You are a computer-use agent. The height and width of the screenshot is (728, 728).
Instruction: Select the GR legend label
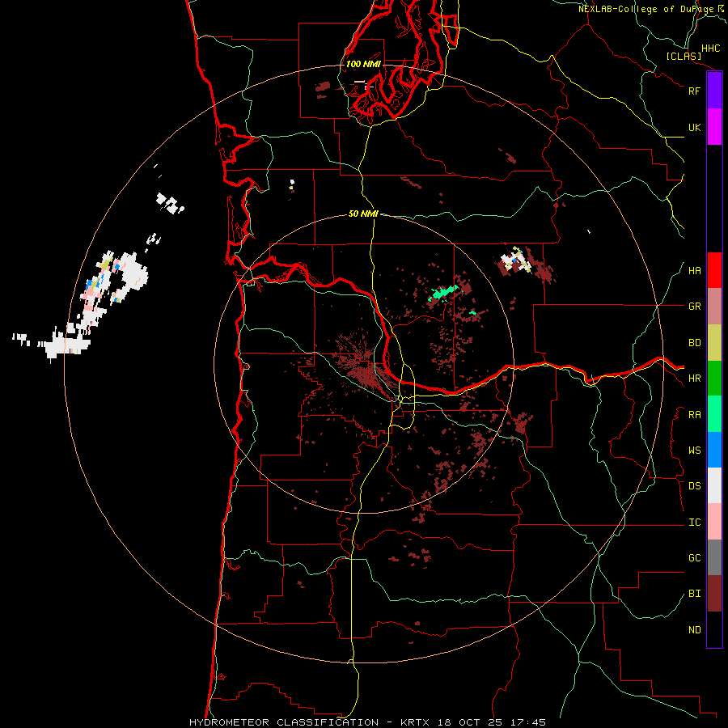[694, 307]
